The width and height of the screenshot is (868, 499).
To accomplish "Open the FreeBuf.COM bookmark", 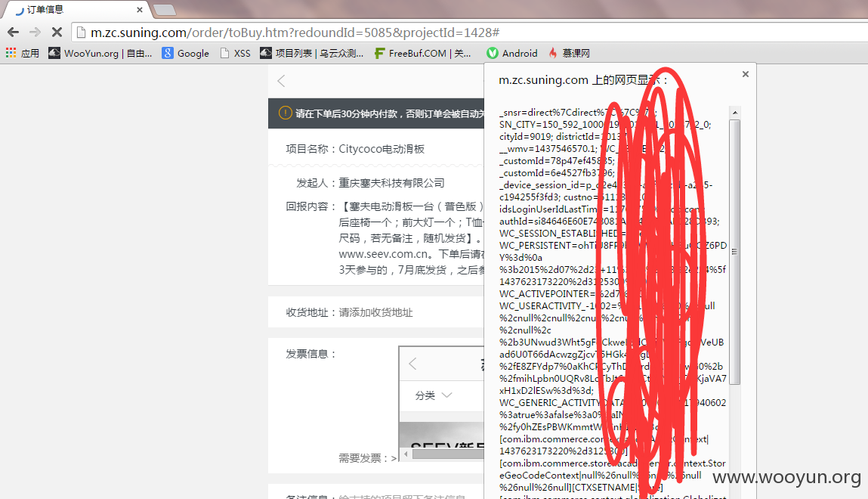I will [x=423, y=53].
